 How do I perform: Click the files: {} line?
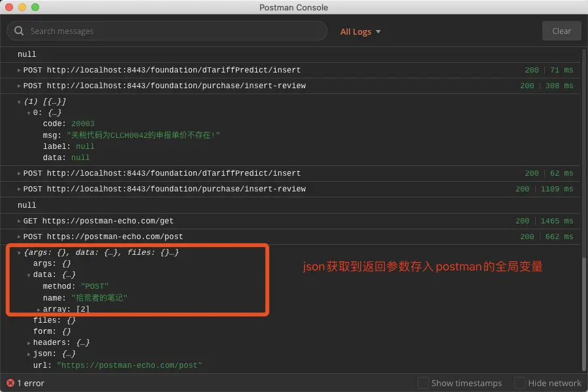(x=54, y=320)
